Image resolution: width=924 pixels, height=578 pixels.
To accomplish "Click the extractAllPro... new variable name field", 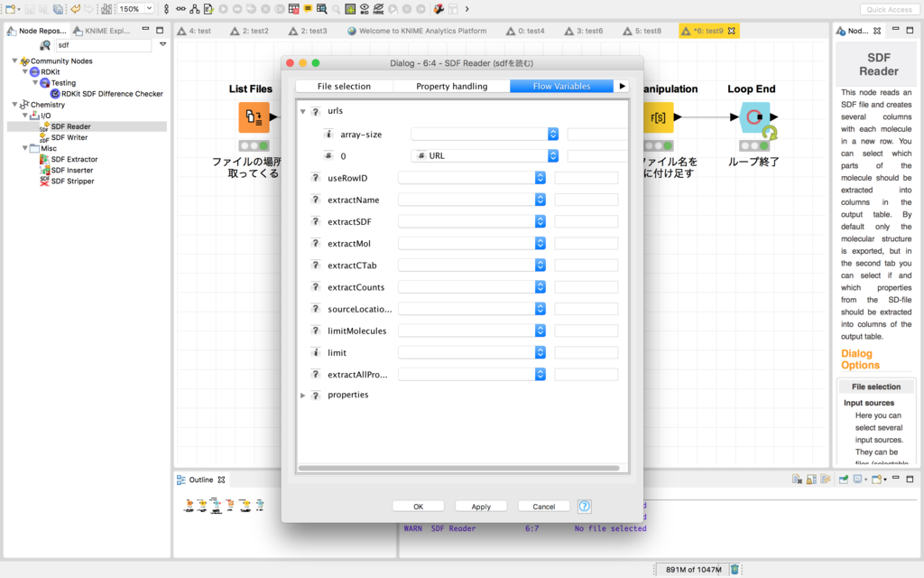I will [x=587, y=374].
